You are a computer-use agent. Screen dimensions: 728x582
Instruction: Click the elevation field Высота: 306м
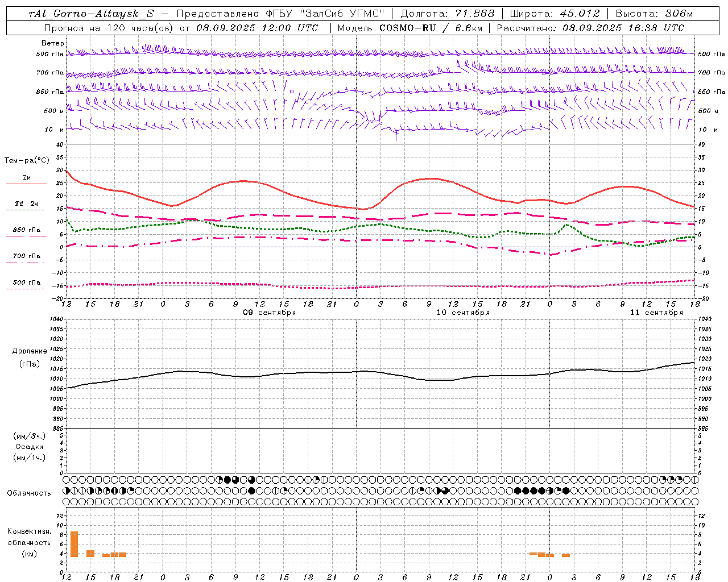point(654,14)
